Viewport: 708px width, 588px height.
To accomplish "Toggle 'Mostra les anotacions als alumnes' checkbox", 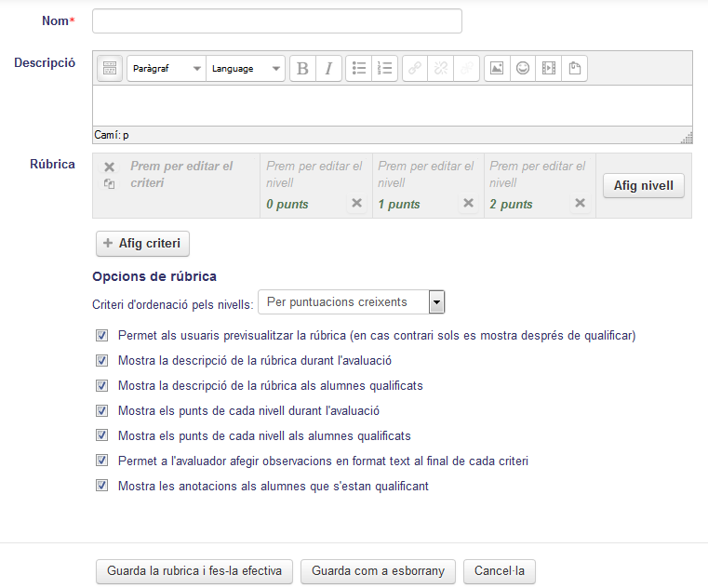I will (x=102, y=486).
